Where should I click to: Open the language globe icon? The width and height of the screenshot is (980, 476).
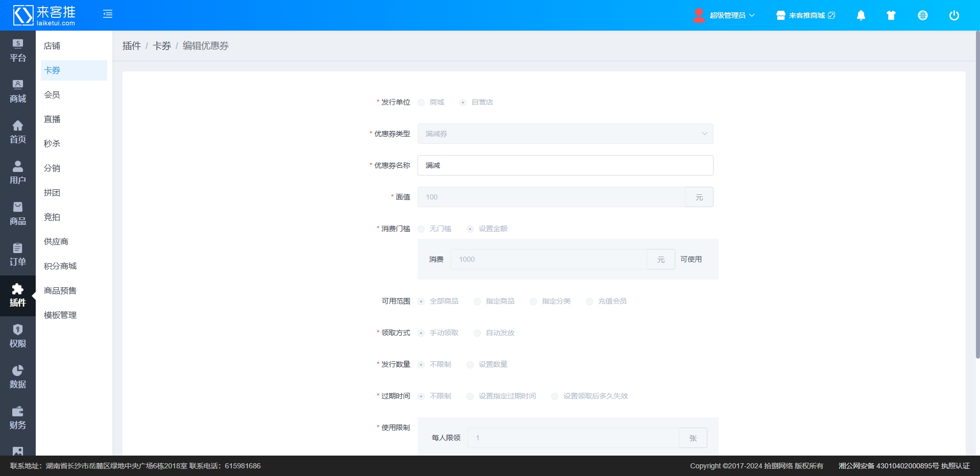point(922,15)
